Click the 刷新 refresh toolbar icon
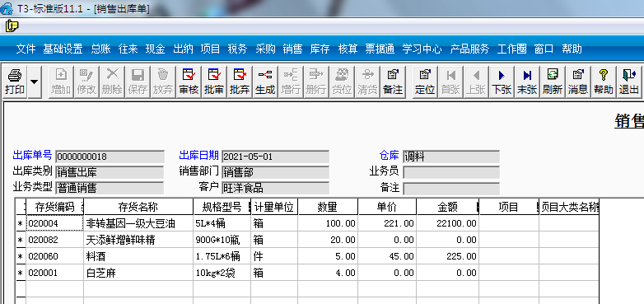Image resolution: width=644 pixels, height=304 pixels. pyautogui.click(x=552, y=82)
